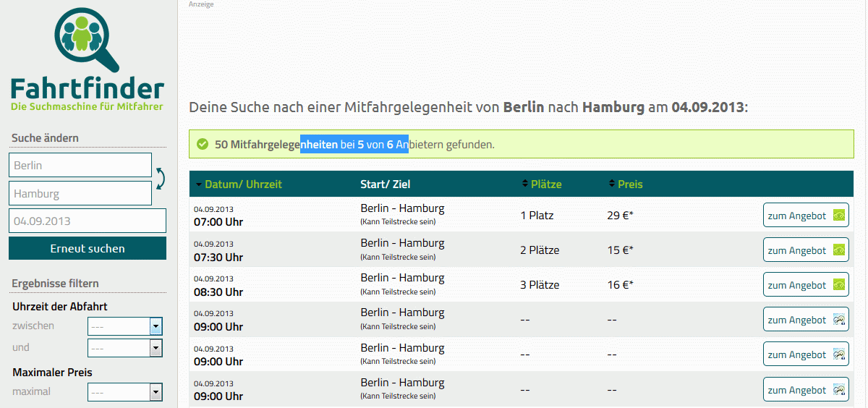Click provider icon in 07:30 Uhr row

pos(839,250)
